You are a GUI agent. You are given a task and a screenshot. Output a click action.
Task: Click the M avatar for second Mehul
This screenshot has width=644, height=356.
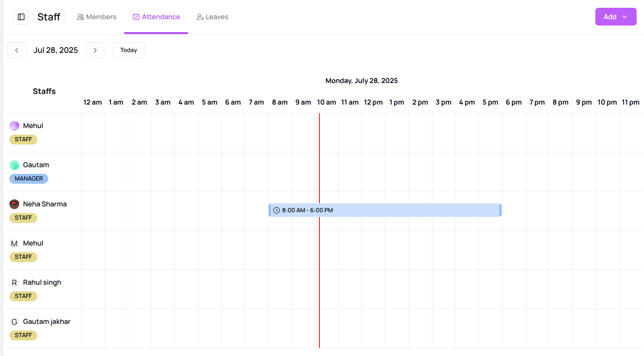[x=15, y=243]
